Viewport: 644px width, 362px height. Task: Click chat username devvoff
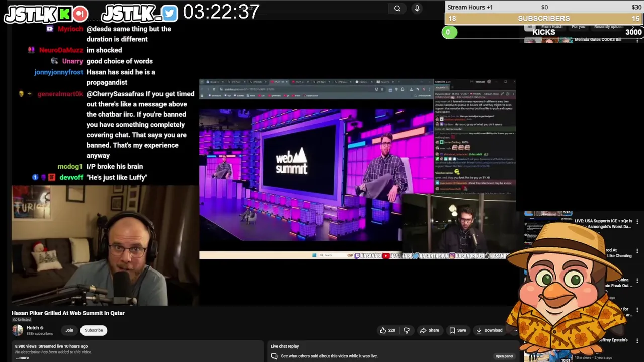71,177
